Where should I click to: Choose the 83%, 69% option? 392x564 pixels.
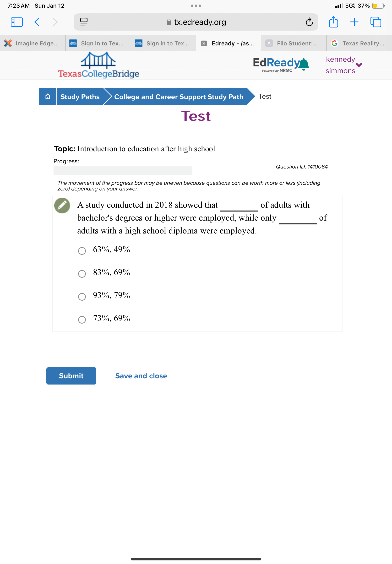point(82,274)
